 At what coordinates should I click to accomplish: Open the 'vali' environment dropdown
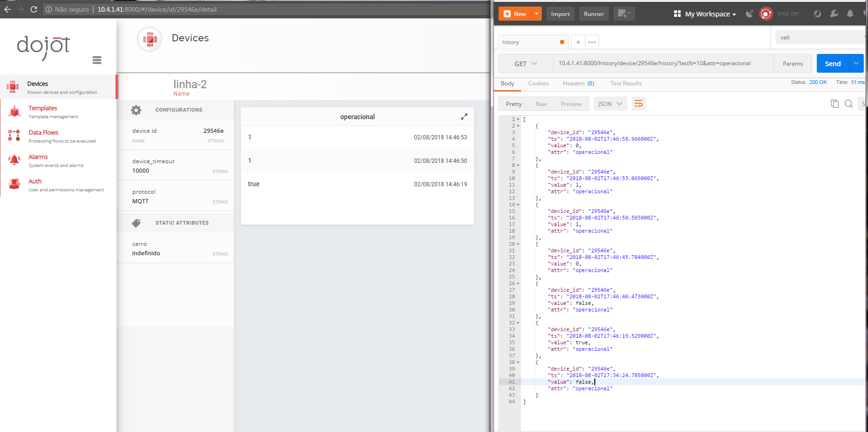820,37
